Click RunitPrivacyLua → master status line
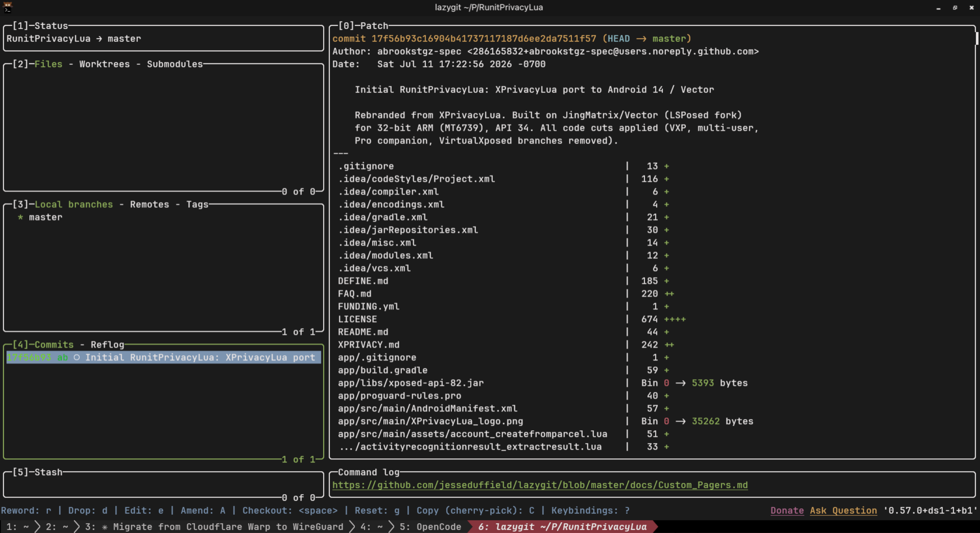The image size is (980, 533). click(x=73, y=39)
